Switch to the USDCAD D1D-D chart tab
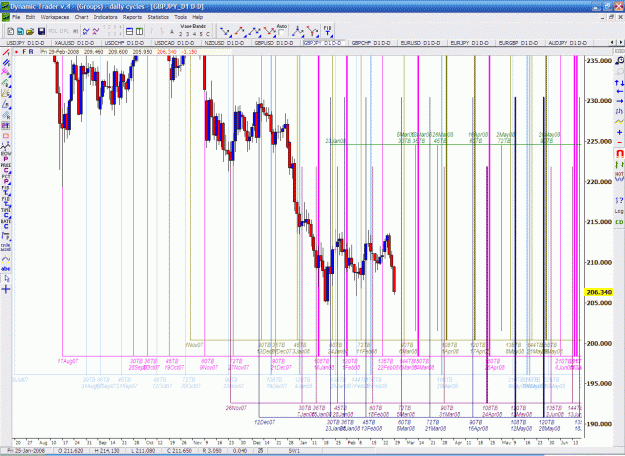Screen dimensions: 625x456 (x=174, y=43)
